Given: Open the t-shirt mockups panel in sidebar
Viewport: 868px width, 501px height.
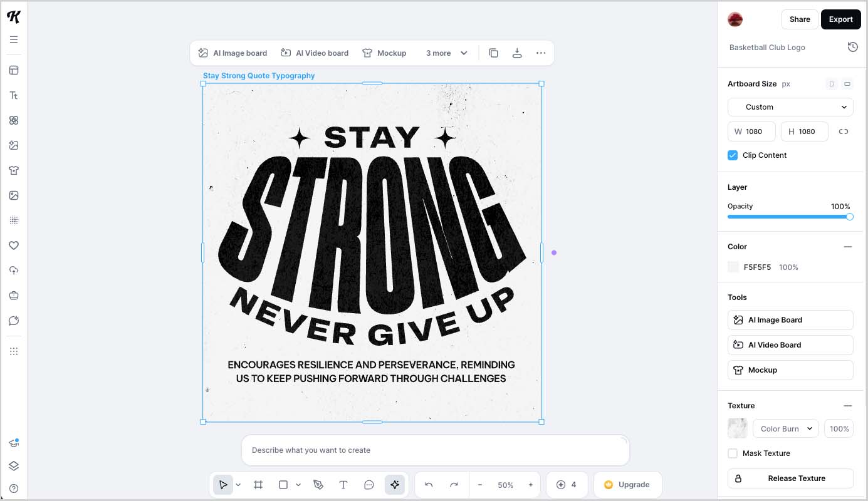Looking at the screenshot, I should 14,170.
